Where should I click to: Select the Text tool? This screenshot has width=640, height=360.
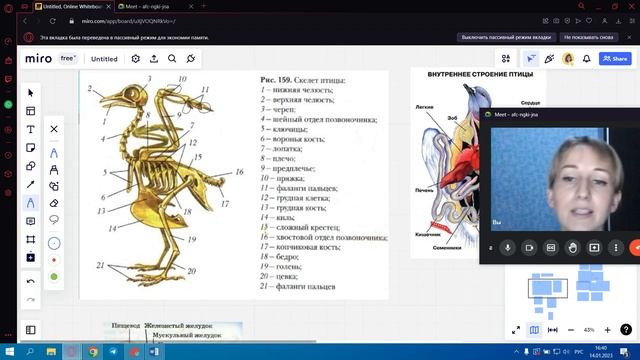31,129
